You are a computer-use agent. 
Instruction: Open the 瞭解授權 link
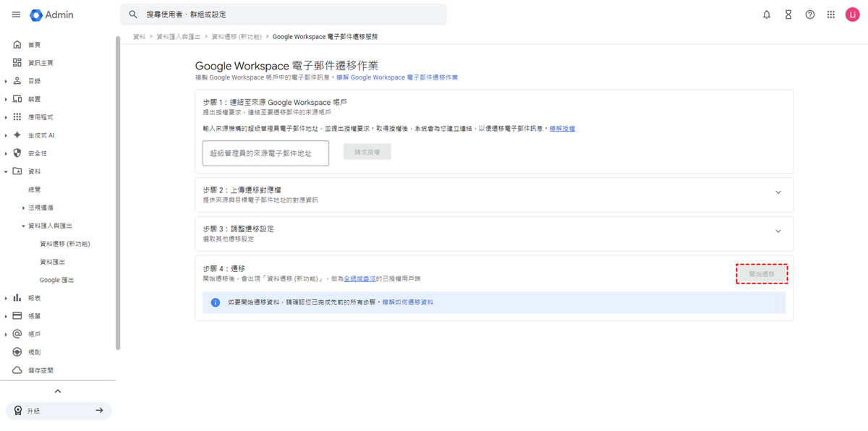562,129
